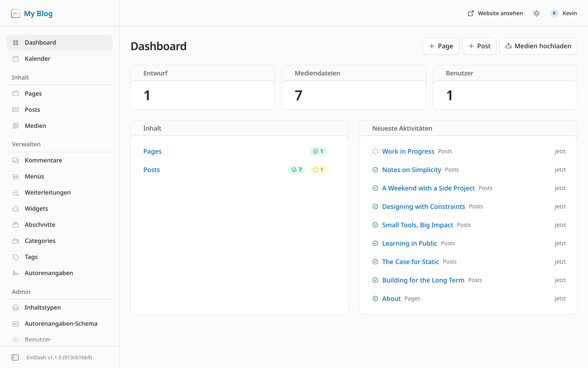Image resolution: width=588 pixels, height=368 pixels.
Task: Open the Website ansehen link
Action: pyautogui.click(x=495, y=13)
